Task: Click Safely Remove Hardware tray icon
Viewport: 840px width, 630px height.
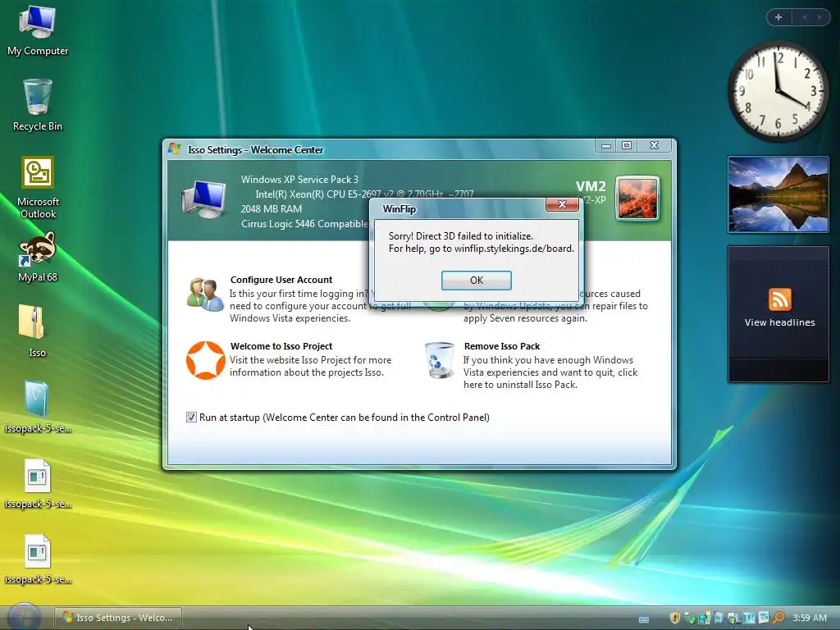Action: (x=689, y=619)
